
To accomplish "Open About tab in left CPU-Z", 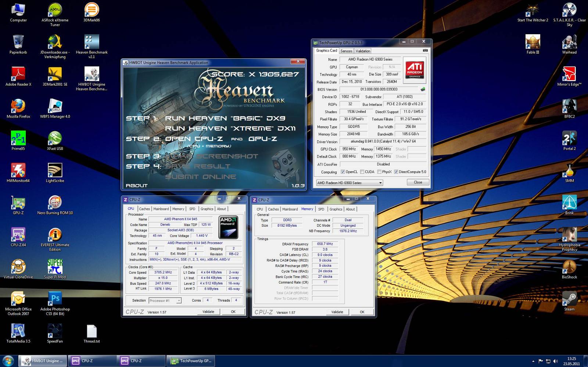I will pos(221,209).
